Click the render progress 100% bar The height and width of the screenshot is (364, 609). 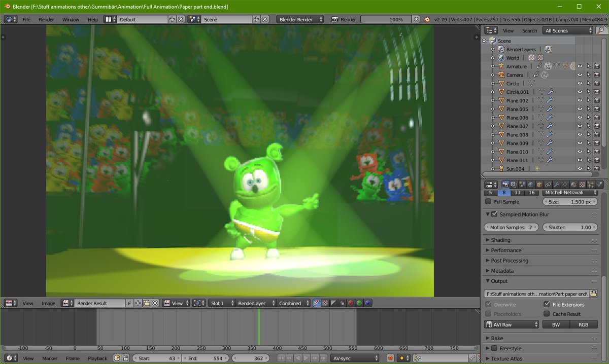(x=386, y=19)
